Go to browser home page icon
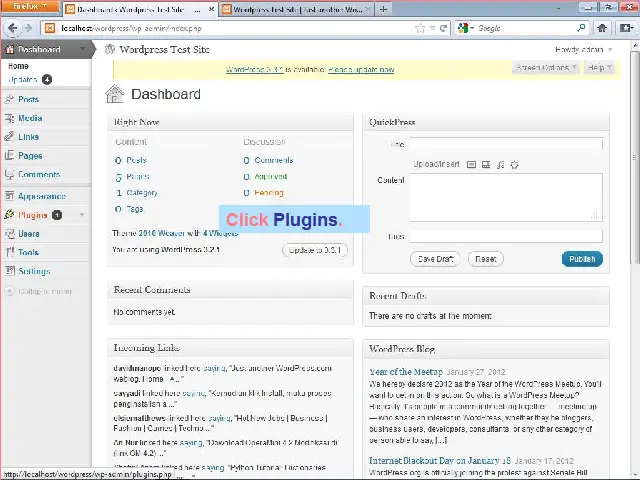The width and height of the screenshot is (640, 480). click(602, 28)
